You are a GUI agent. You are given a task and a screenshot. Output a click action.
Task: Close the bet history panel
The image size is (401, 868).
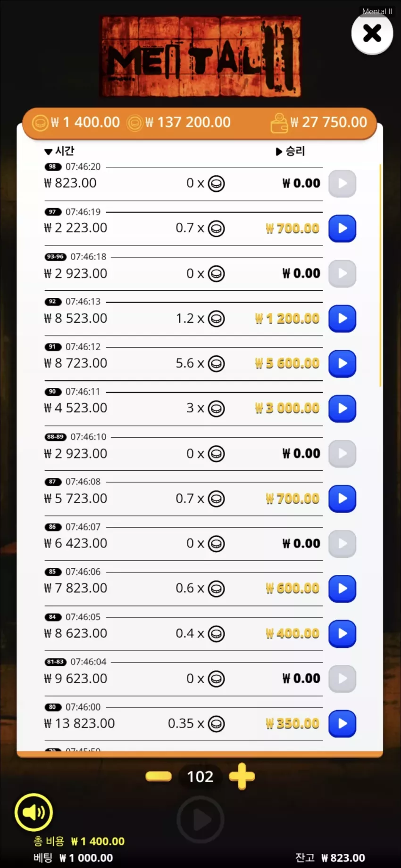coord(372,33)
